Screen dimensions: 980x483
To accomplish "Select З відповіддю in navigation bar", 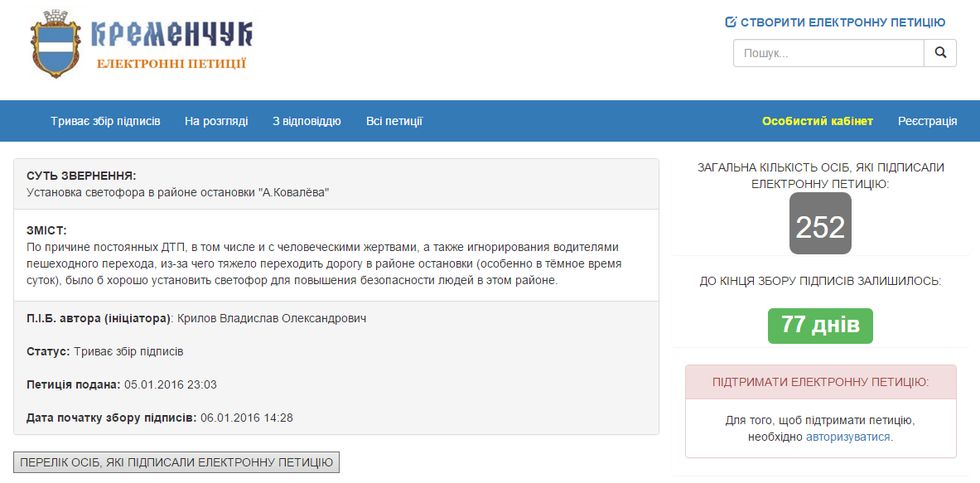I will click(307, 121).
